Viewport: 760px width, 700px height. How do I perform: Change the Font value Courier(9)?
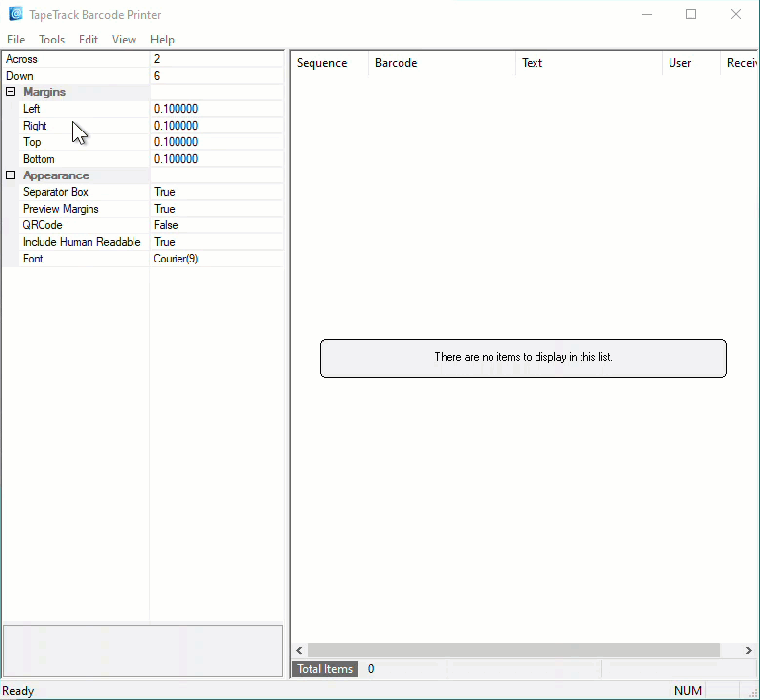tap(217, 258)
